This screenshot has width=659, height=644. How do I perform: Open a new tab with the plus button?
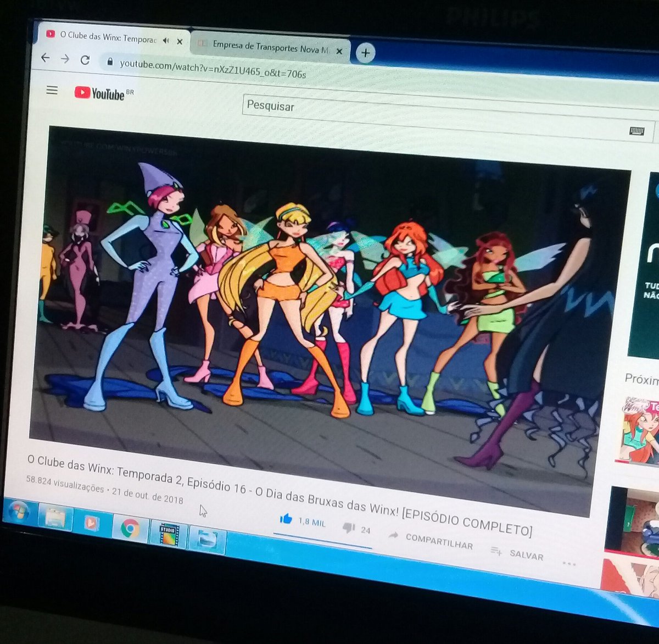coord(365,53)
